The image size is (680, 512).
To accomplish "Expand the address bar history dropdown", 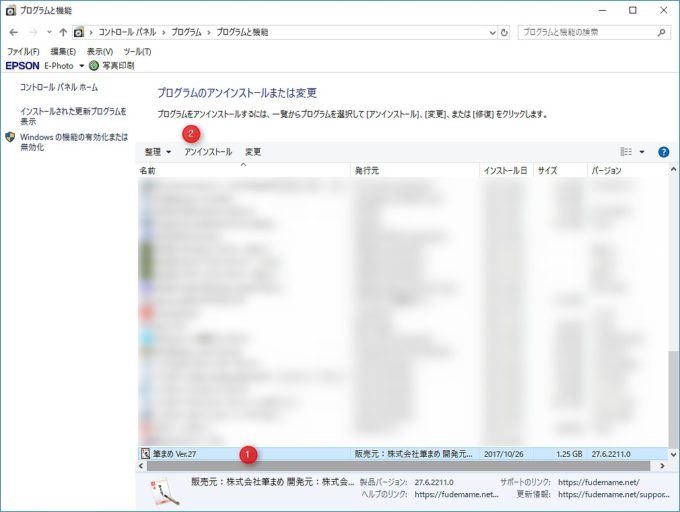I will click(x=488, y=33).
